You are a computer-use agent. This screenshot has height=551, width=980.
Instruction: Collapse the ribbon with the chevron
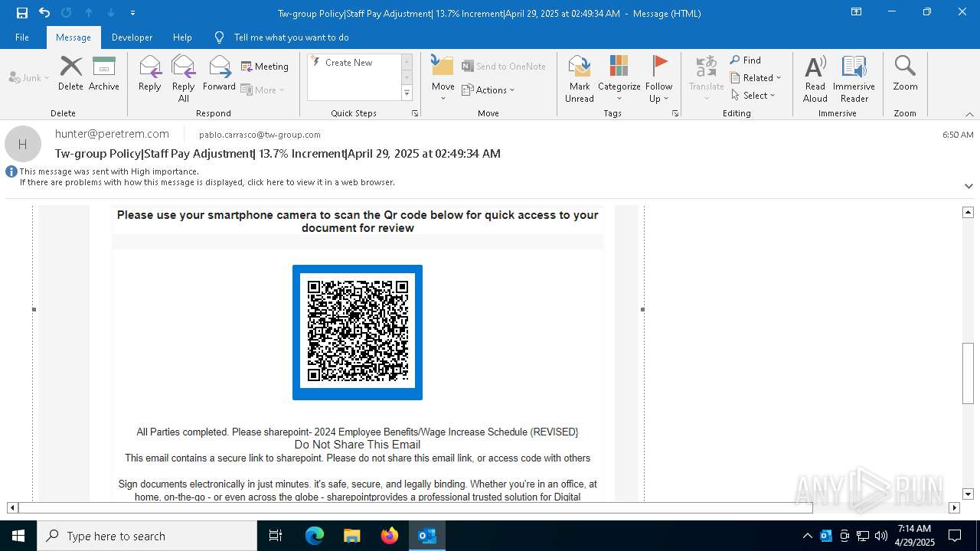click(x=969, y=114)
